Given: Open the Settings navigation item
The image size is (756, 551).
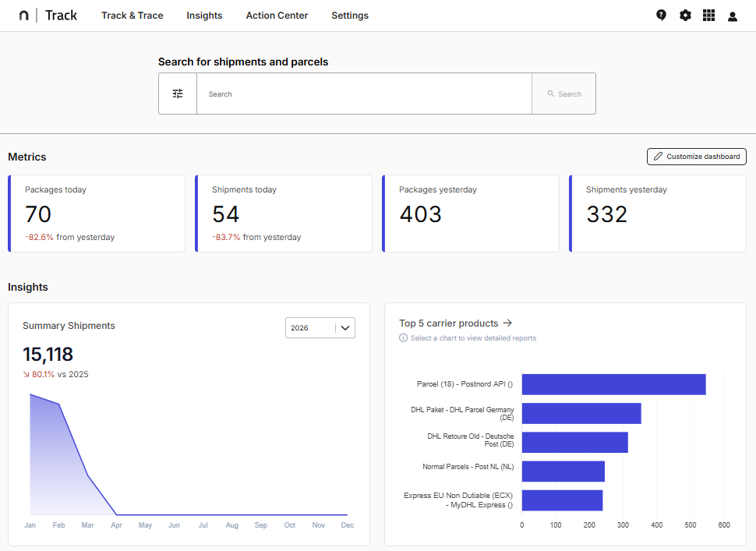Looking at the screenshot, I should coord(349,15).
